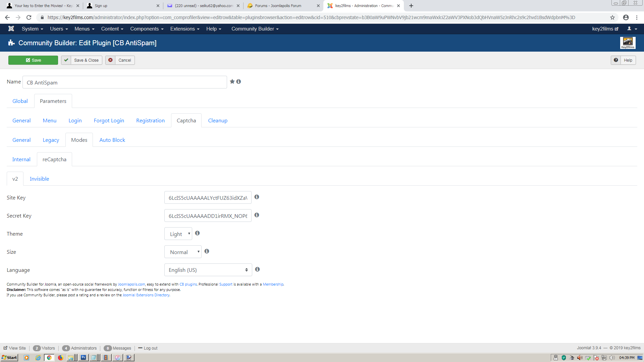Reload the page with refresh icon

click(29, 17)
